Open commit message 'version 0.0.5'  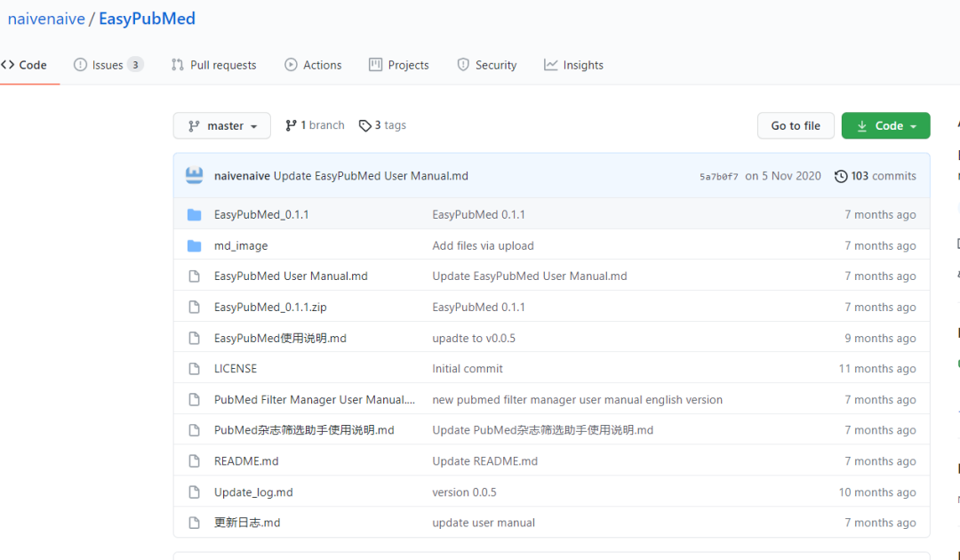[x=464, y=492]
